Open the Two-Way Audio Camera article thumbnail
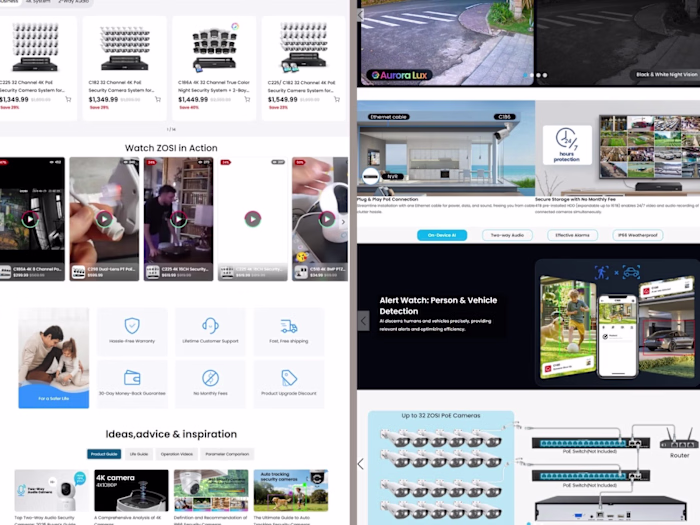Screen dimensions: 700x525 point(51,490)
